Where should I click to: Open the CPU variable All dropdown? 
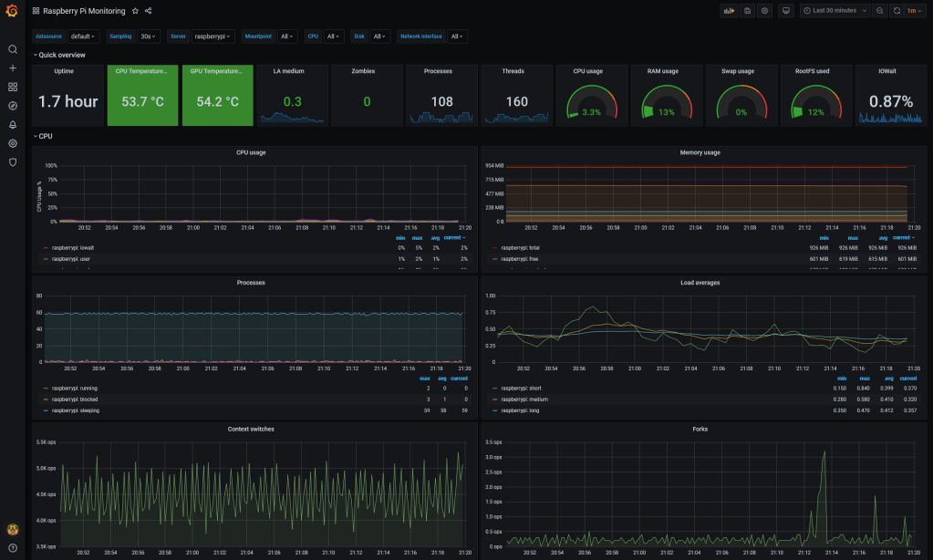[x=333, y=36]
